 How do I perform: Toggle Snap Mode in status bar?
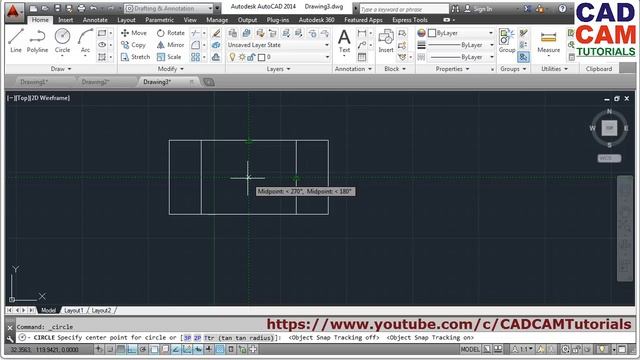(110, 349)
